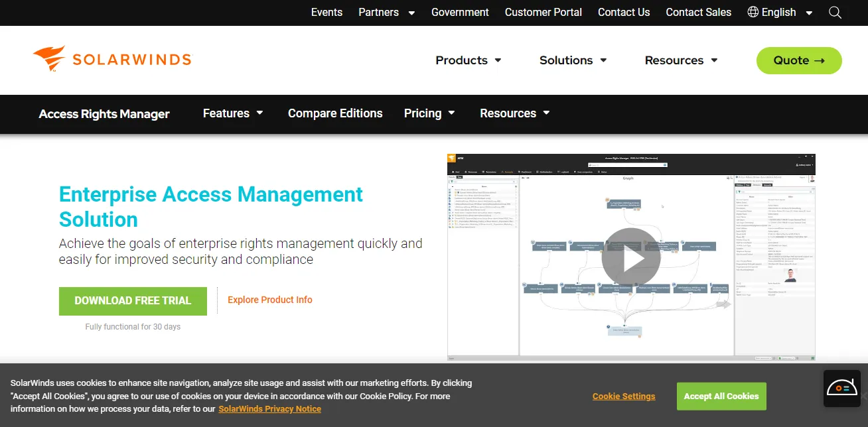Open the Events page
The height and width of the screenshot is (427, 868).
click(326, 12)
